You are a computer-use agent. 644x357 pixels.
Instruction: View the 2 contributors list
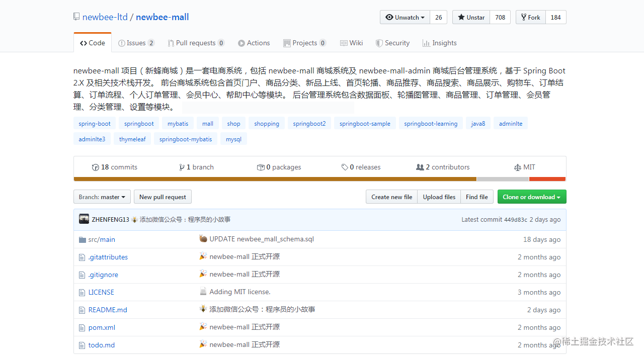click(x=443, y=167)
